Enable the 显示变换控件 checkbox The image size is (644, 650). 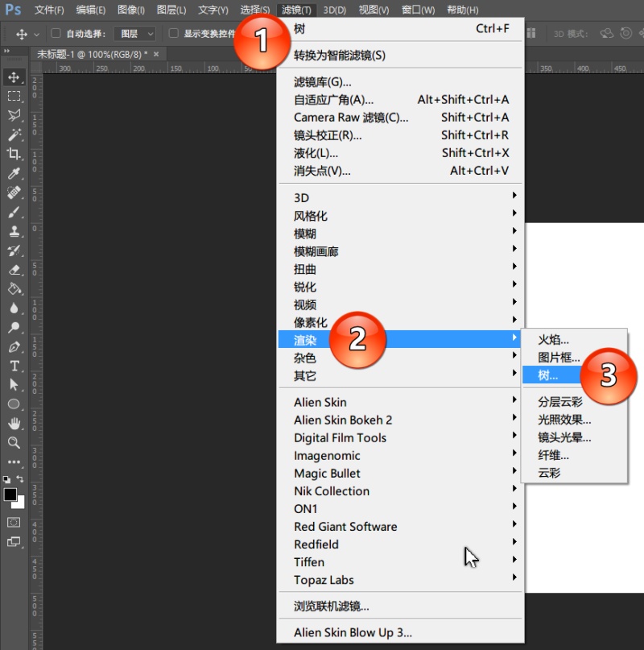(174, 33)
